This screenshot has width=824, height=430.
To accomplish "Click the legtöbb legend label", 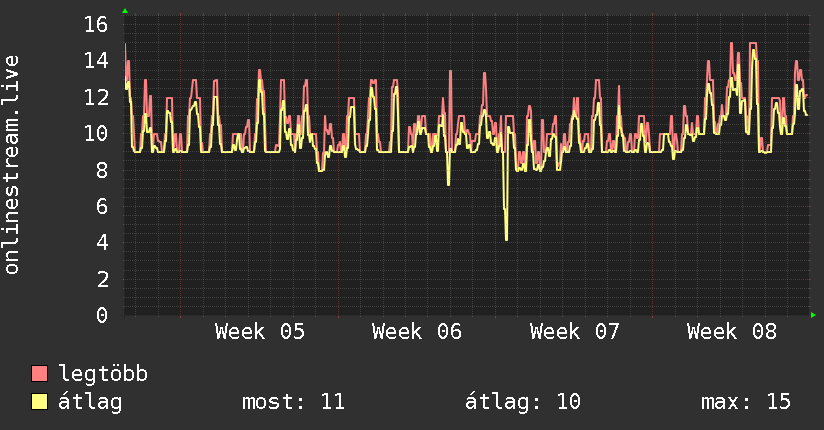I will coord(103,374).
